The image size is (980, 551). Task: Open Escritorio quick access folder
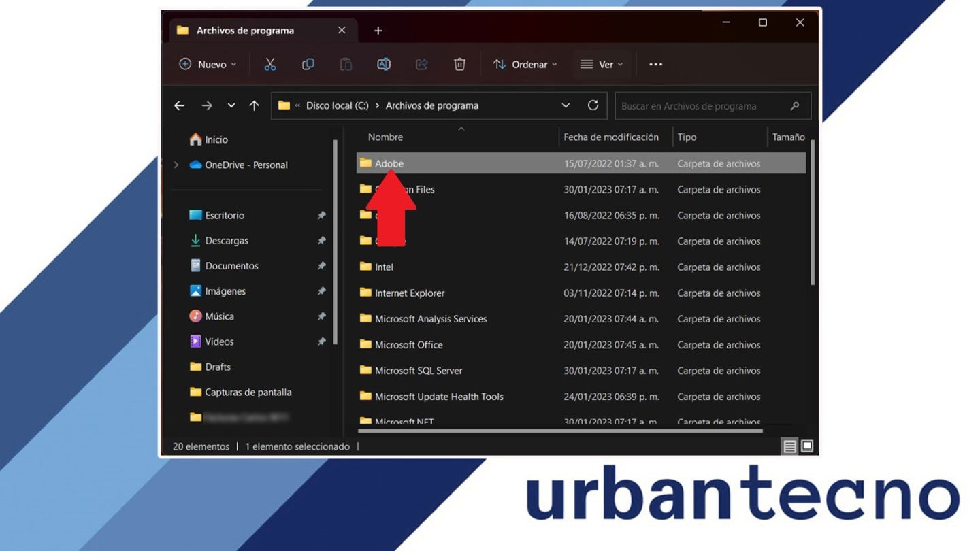[x=217, y=215]
